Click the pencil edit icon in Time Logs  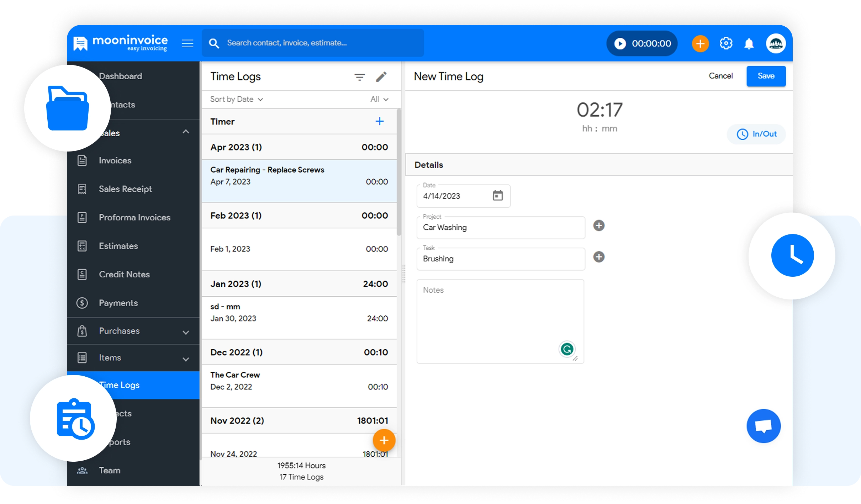pos(381,77)
